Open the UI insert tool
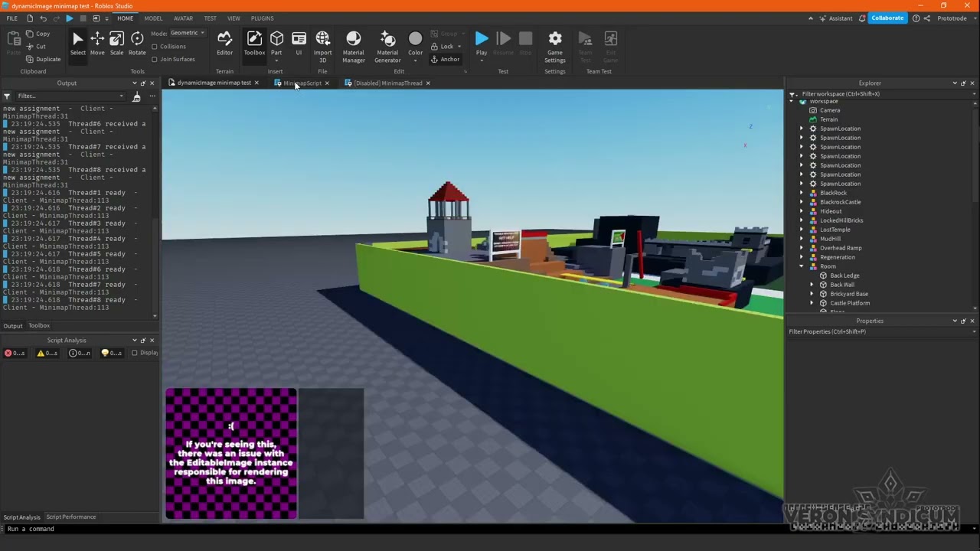Viewport: 980px width, 551px height. 299,44
